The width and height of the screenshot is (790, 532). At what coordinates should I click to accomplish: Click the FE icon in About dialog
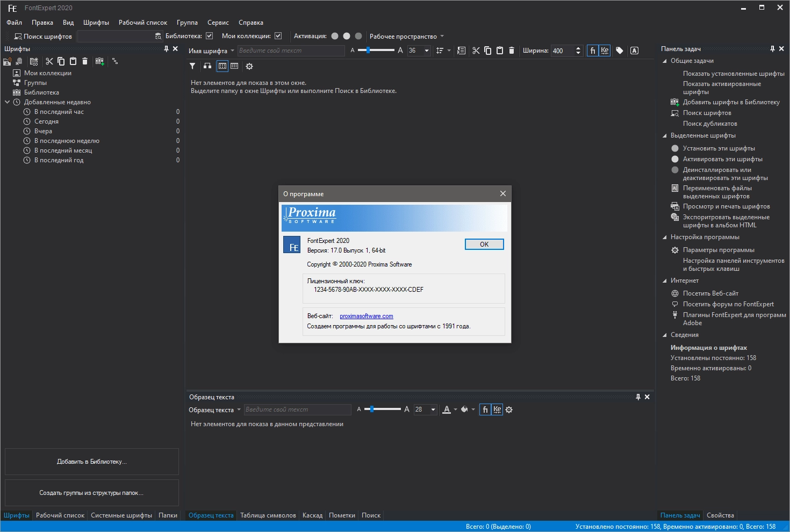[x=292, y=245]
